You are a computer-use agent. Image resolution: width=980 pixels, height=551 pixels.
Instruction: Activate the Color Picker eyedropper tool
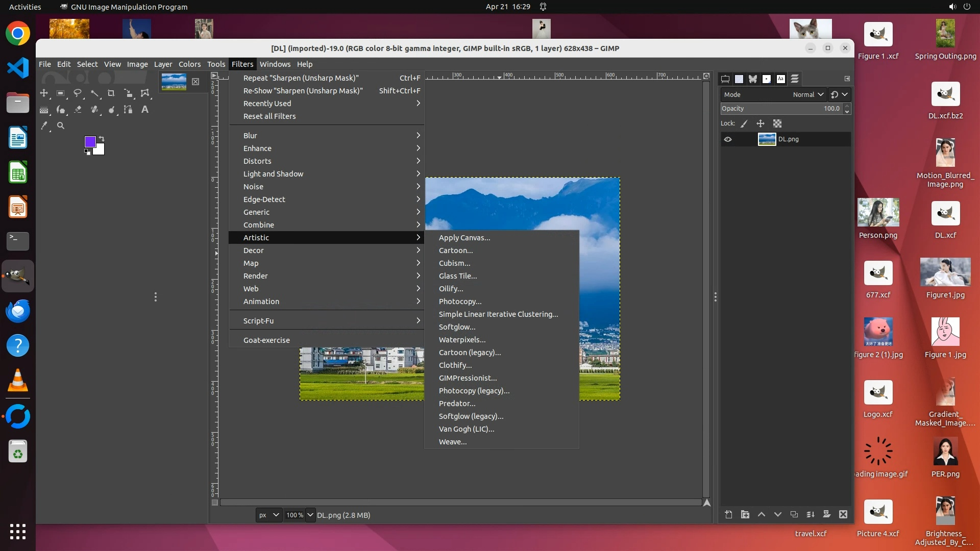[44, 126]
